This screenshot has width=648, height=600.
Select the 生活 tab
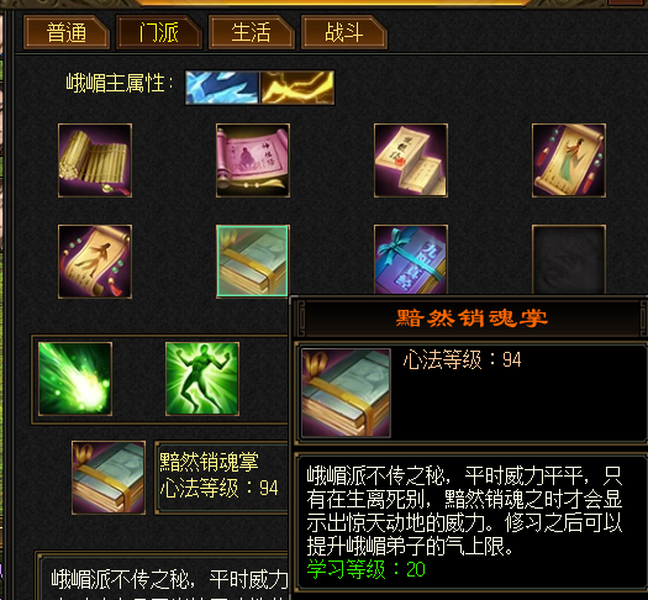point(251,32)
